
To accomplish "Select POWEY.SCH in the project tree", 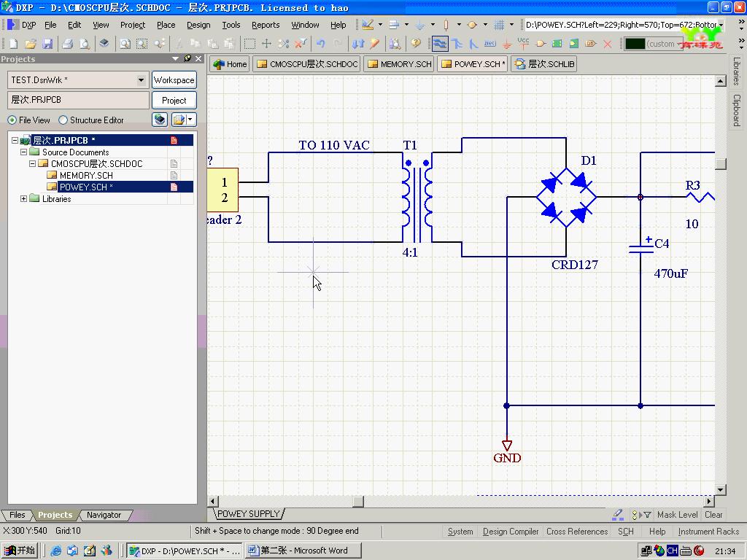I will click(x=86, y=187).
